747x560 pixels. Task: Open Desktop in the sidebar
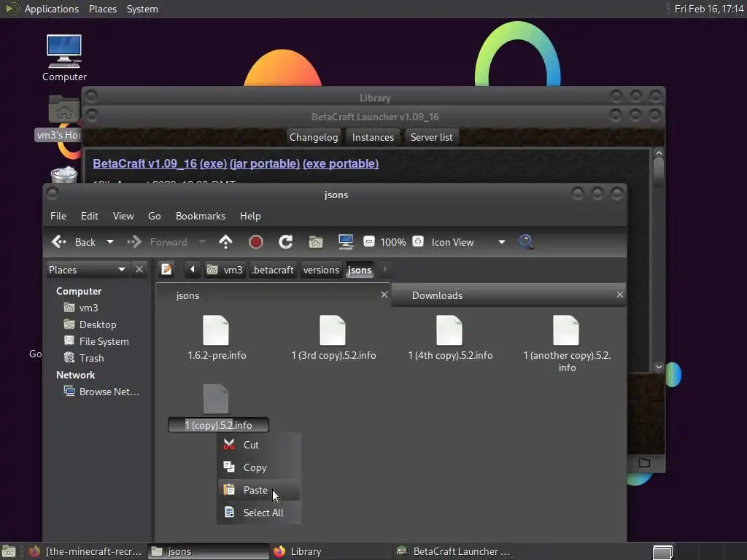[97, 324]
